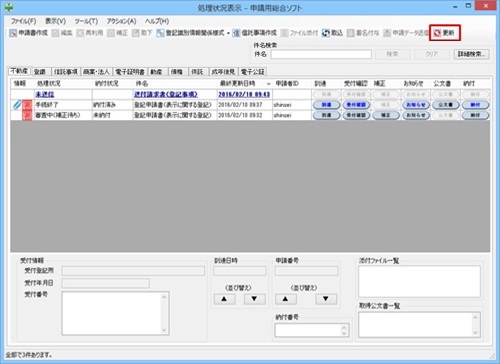The image size is (500, 364).
Task: Click the 再利用 toolbar icon
Action: (x=80, y=33)
